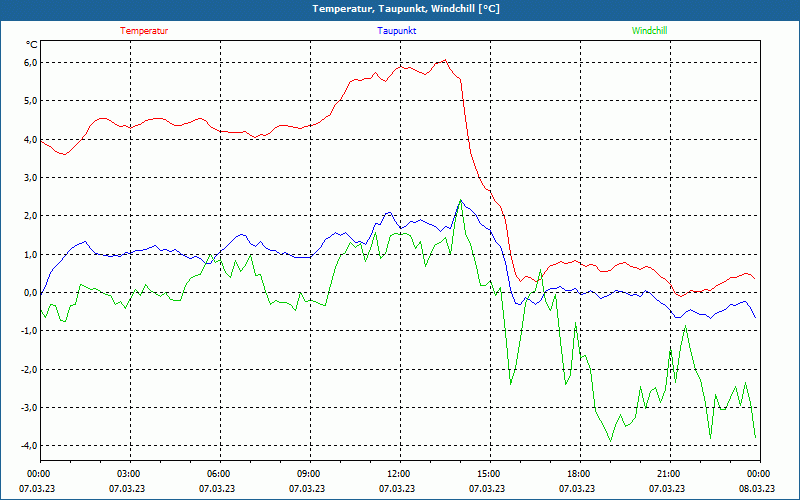Click the chart title 'Temperatur, Taupunkt, Windchill [°C]'
800x500 pixels.
pos(406,9)
